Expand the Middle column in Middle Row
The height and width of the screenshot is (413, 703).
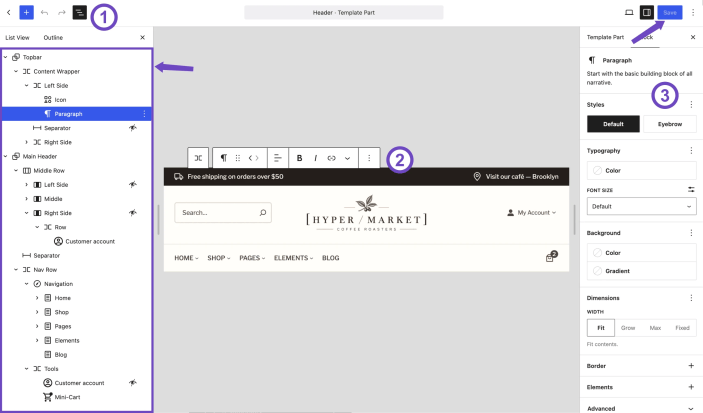coord(26,199)
